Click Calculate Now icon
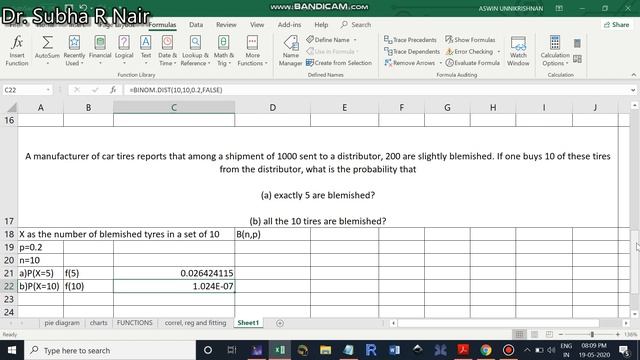640x360 pixels. [x=577, y=43]
